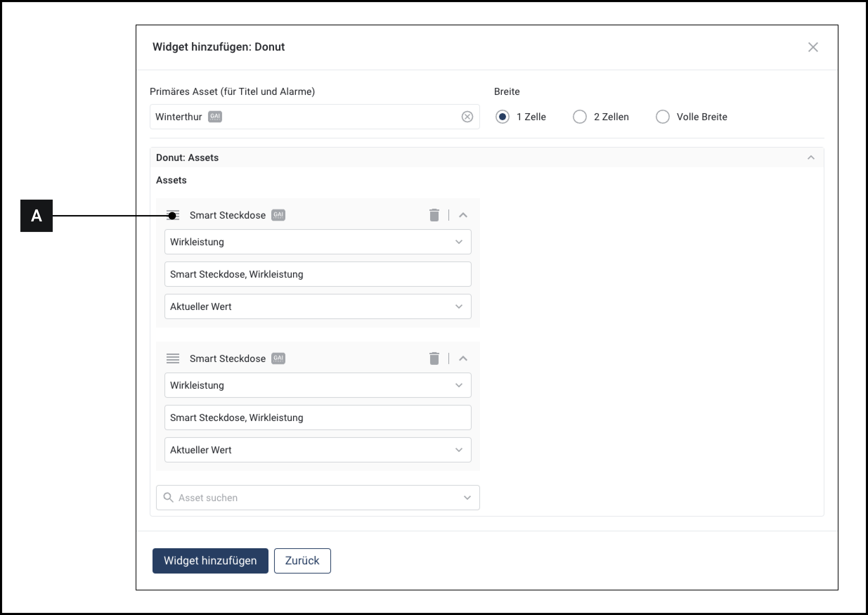Click drag handle of second Smart Steckdose
Image resolution: width=868 pixels, height=615 pixels.
(x=173, y=358)
